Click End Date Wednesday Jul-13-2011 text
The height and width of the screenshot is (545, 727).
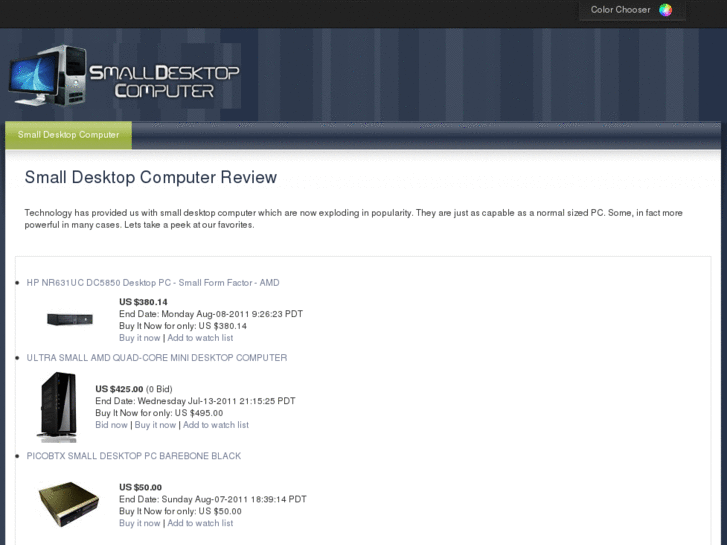pyautogui.click(x=195, y=401)
